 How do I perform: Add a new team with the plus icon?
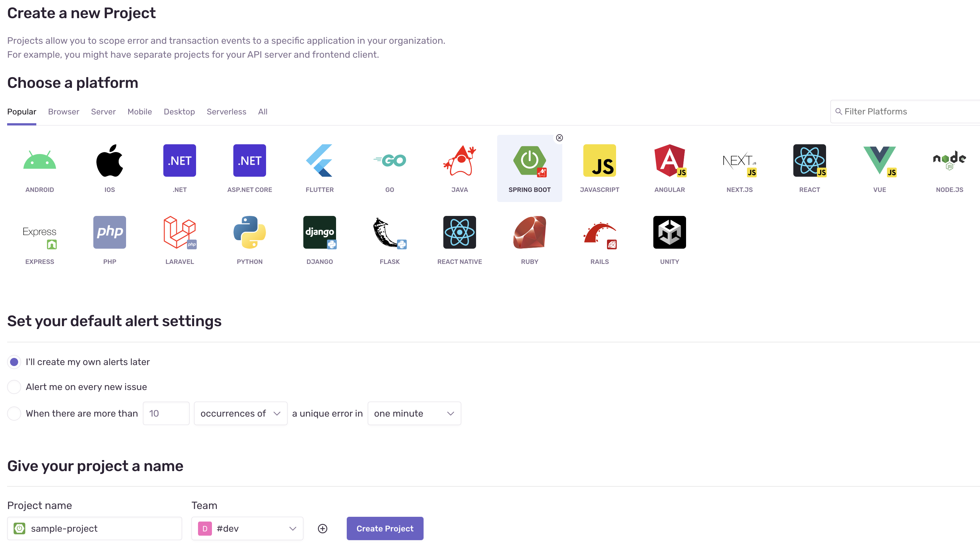[322, 528]
